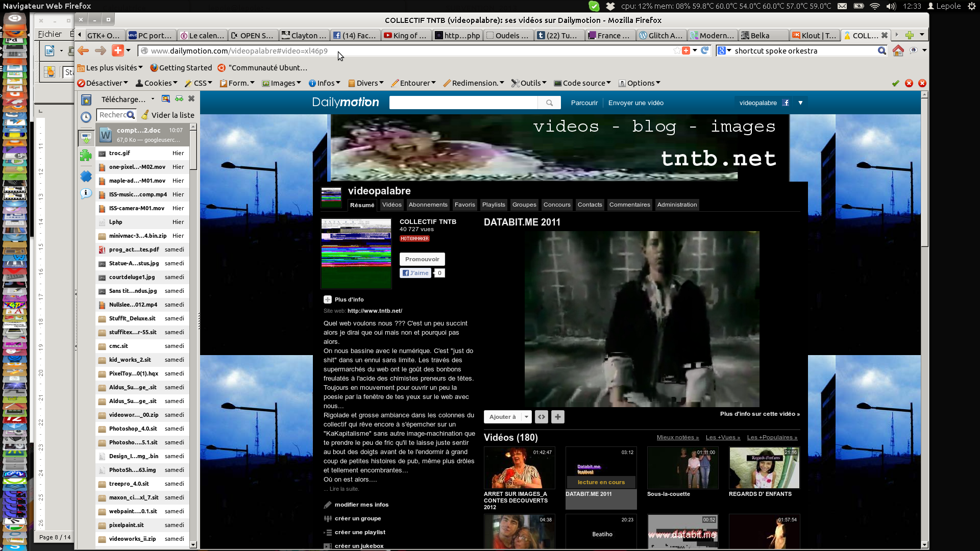Screen dimensions: 980x551
Task: Toggle the Facebook J'aime like button
Action: click(x=415, y=273)
